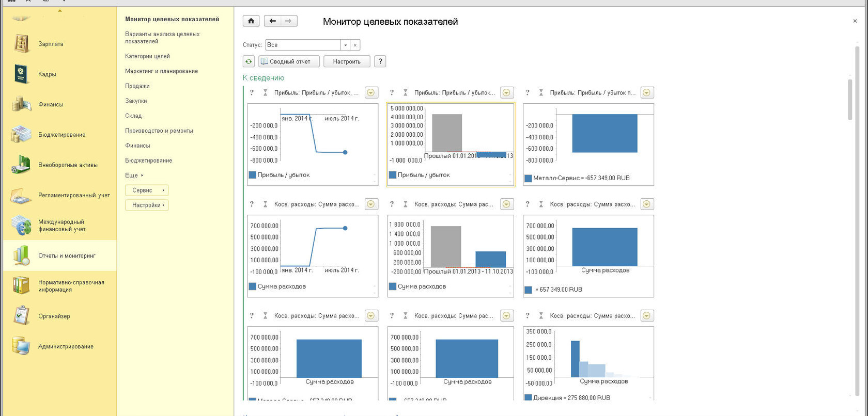Select Закупки in the navigation panel
This screenshot has height=416, width=868.
[x=136, y=101]
